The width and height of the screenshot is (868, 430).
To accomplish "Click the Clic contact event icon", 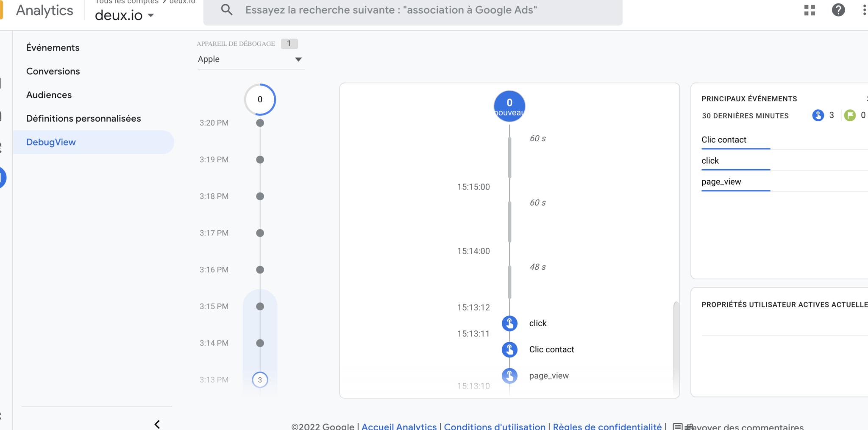I will [509, 349].
